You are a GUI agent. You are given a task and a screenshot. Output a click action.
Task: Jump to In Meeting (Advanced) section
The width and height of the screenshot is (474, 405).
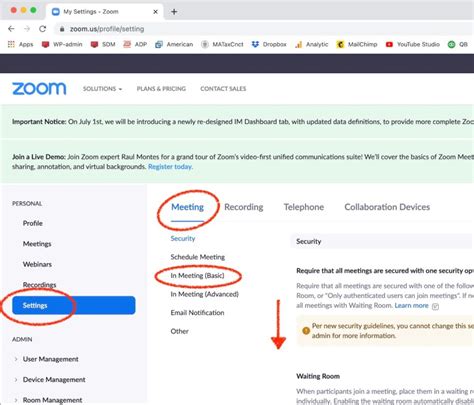205,294
